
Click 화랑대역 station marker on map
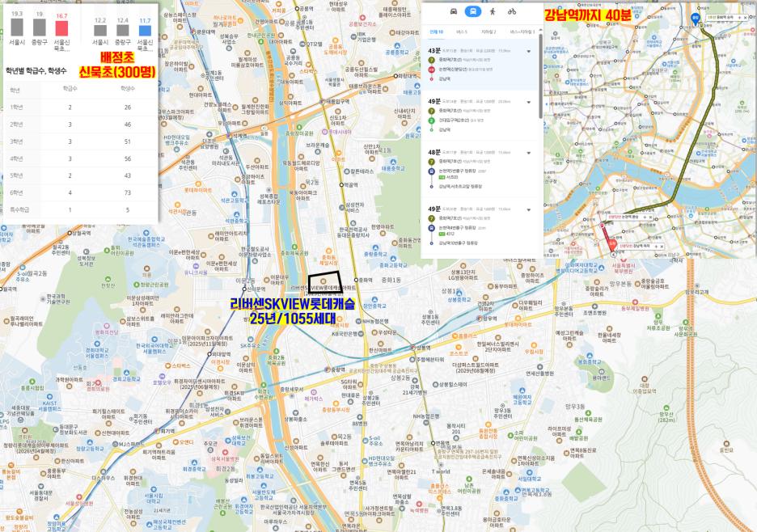coord(395,76)
